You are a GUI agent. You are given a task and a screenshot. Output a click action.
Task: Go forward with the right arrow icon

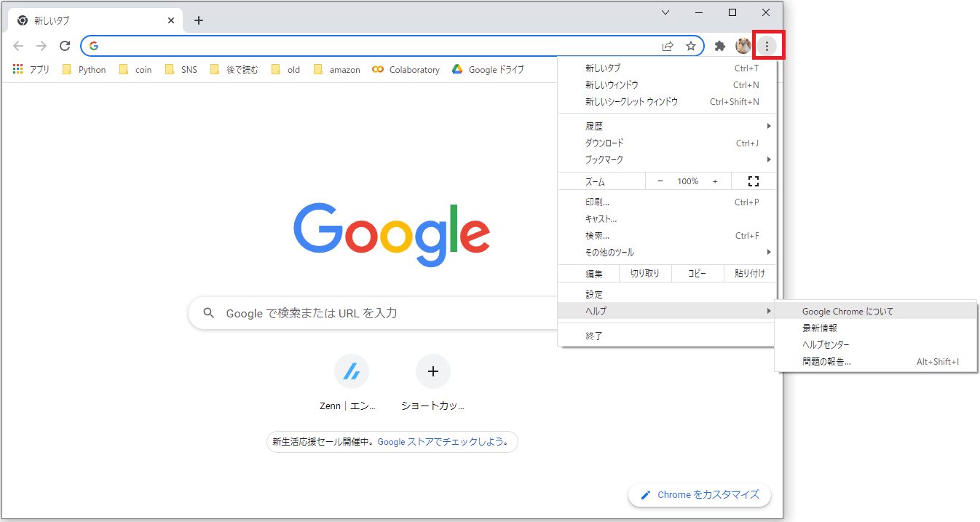[x=42, y=46]
